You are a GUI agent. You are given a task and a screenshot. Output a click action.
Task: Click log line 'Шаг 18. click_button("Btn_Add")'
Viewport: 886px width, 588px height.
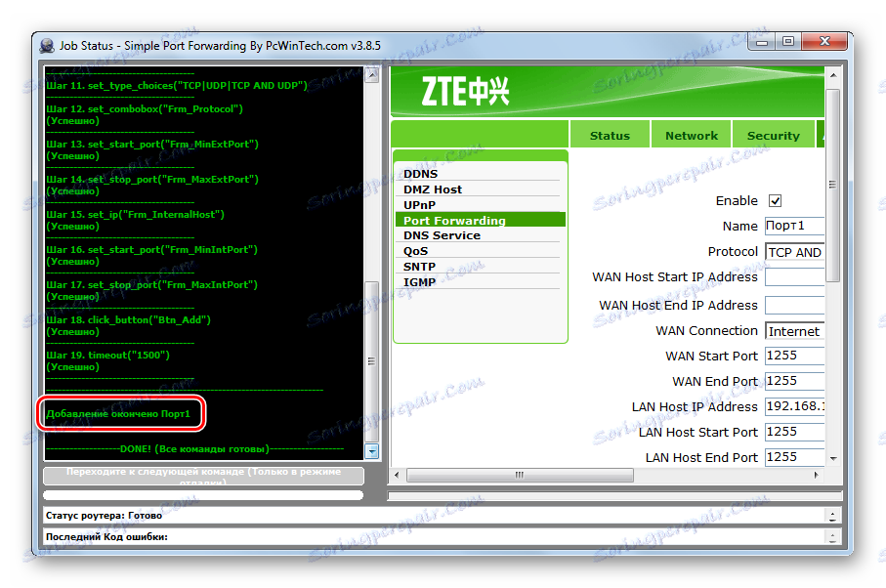[x=128, y=319]
